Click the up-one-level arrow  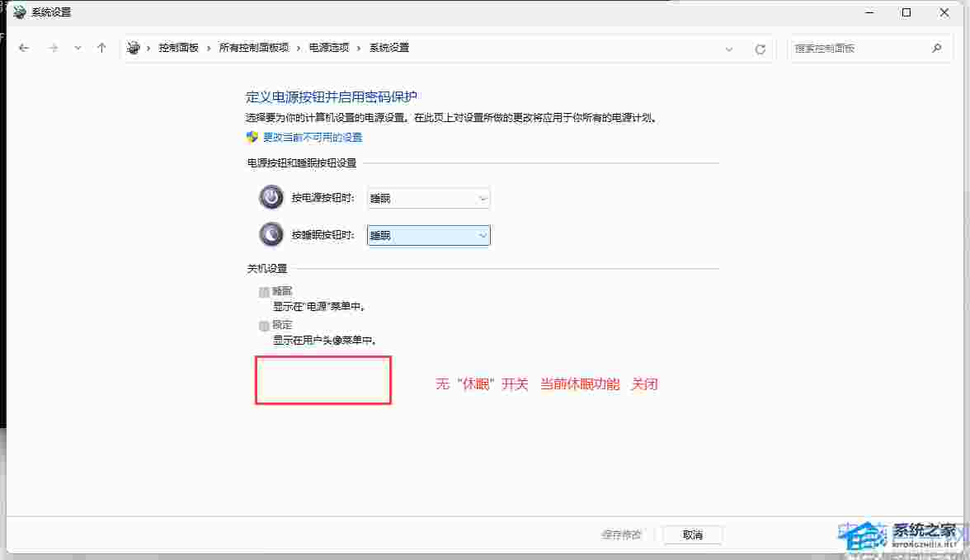(x=101, y=48)
